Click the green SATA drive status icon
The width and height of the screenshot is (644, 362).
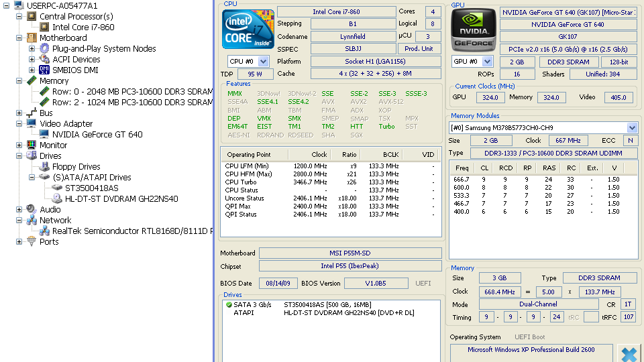229,305
